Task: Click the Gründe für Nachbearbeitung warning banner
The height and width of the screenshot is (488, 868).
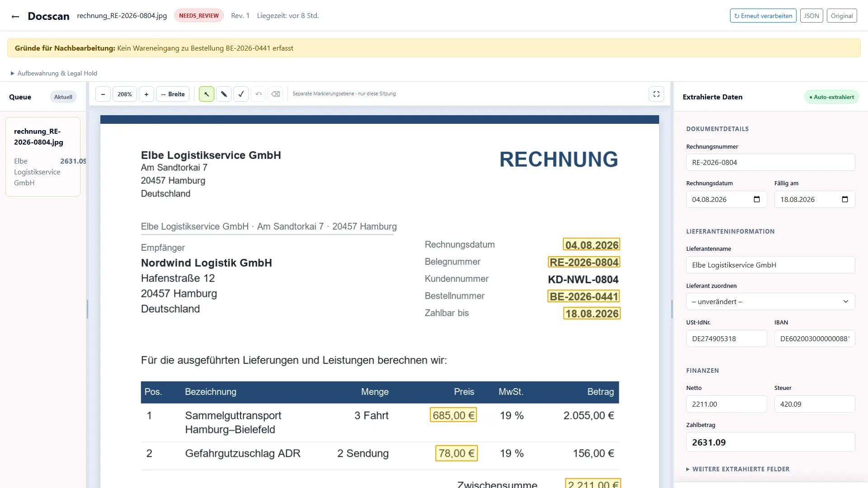Action: pyautogui.click(x=434, y=48)
